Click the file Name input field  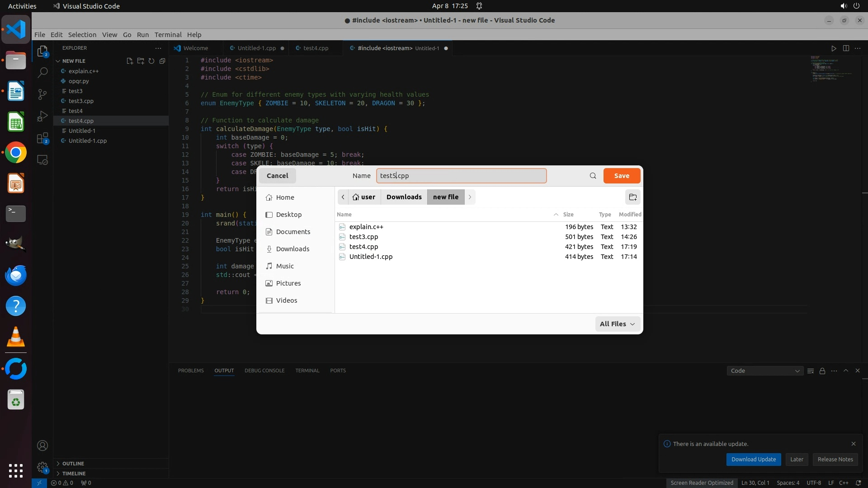pos(461,176)
